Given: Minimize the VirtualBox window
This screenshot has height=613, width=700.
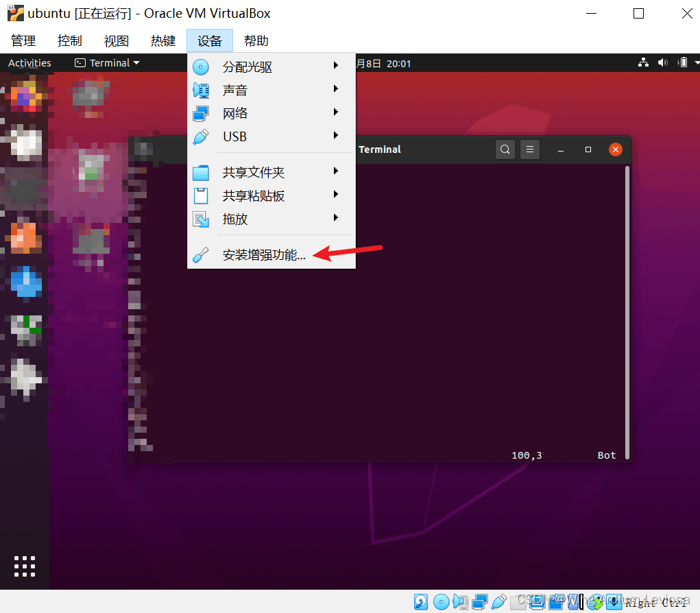Looking at the screenshot, I should pos(592,14).
